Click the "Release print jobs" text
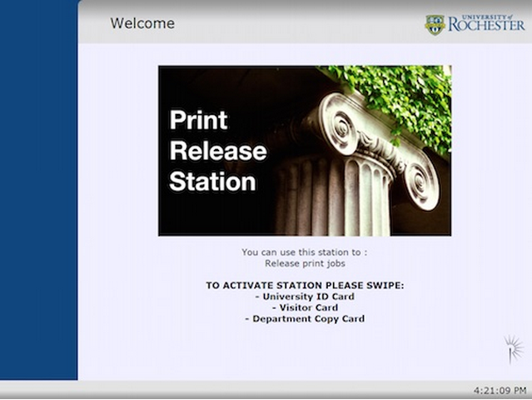The image size is (532, 400). click(305, 263)
